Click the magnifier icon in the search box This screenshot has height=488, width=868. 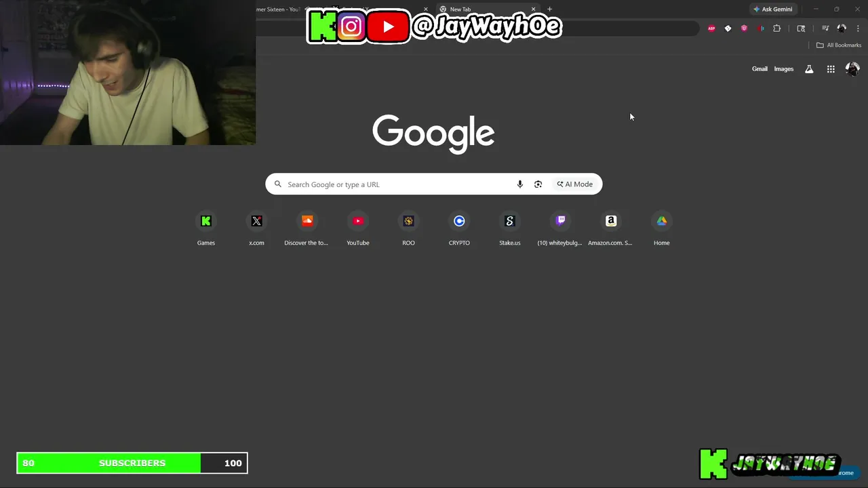point(278,184)
